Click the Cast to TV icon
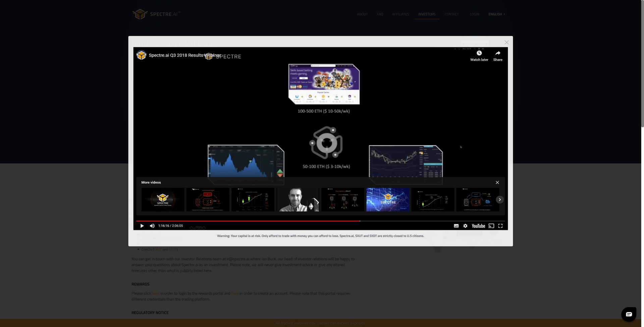The image size is (644, 327). (x=491, y=226)
